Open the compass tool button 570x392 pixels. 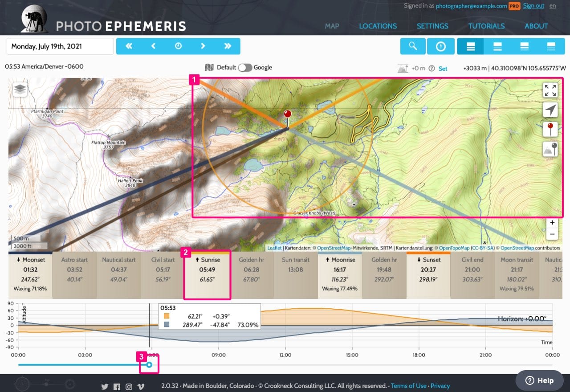[441, 46]
